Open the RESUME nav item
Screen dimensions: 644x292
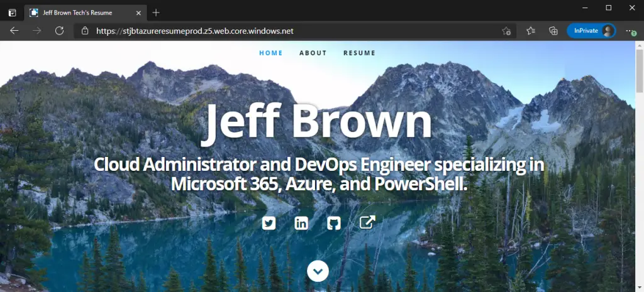click(359, 53)
